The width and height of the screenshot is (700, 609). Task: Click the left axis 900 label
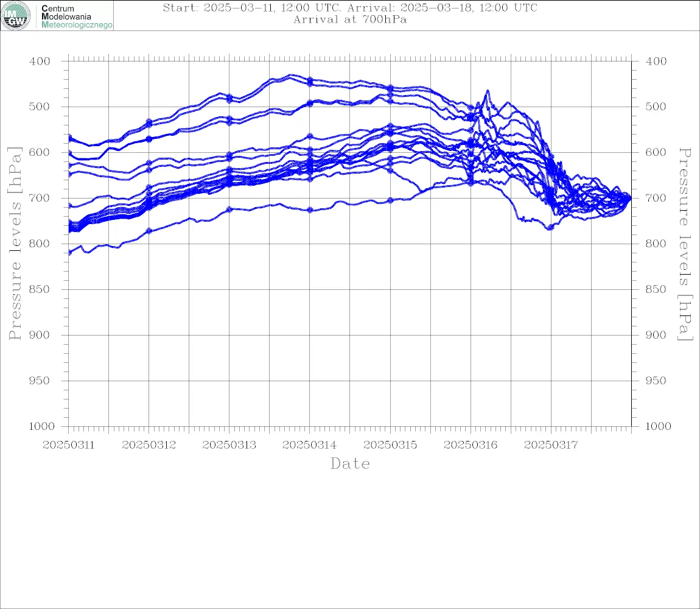pyautogui.click(x=40, y=335)
